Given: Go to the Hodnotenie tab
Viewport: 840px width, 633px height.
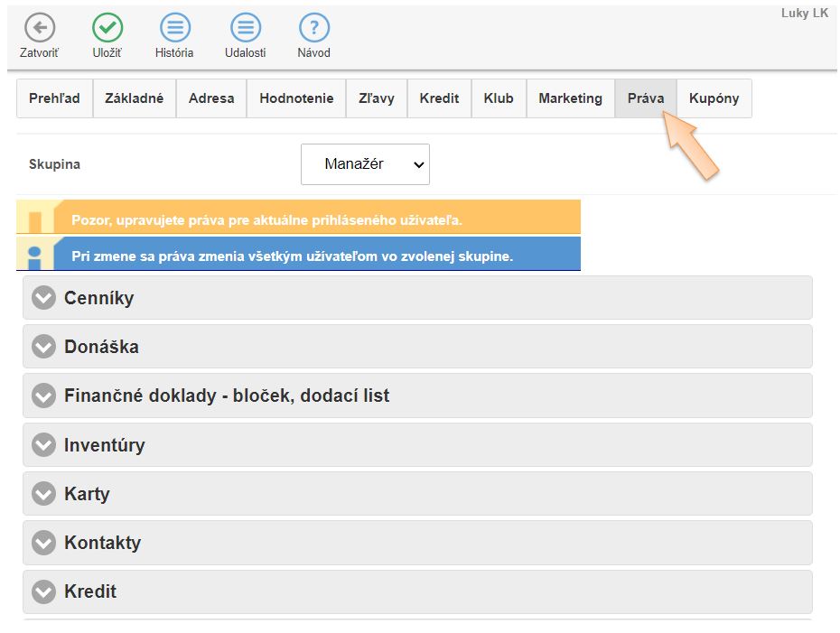Looking at the screenshot, I should 296,98.
